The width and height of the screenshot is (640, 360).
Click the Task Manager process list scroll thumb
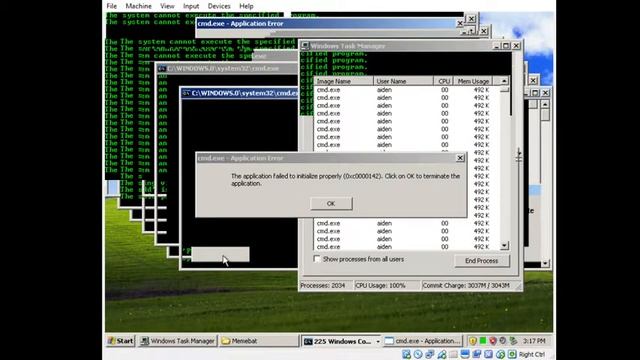pyautogui.click(x=504, y=89)
